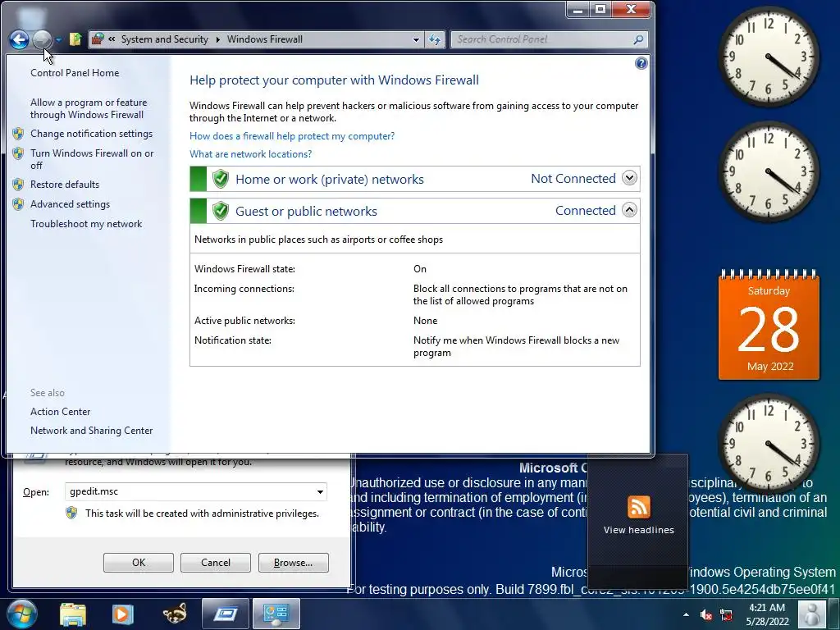Minimize the Windows Firewall window
The height and width of the screenshot is (630, 840).
(x=577, y=10)
